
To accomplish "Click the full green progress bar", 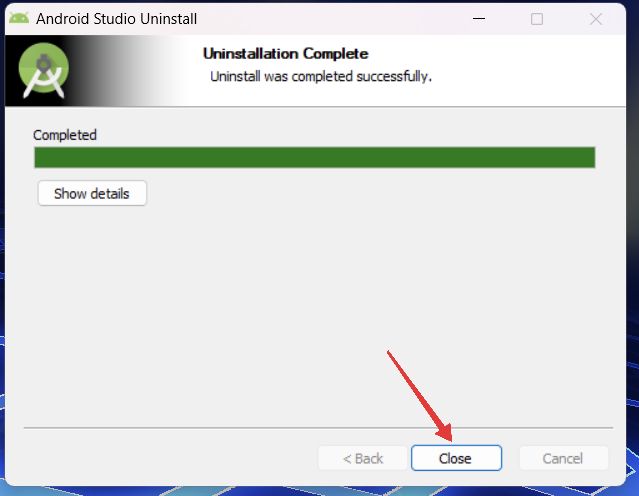I will pyautogui.click(x=315, y=157).
